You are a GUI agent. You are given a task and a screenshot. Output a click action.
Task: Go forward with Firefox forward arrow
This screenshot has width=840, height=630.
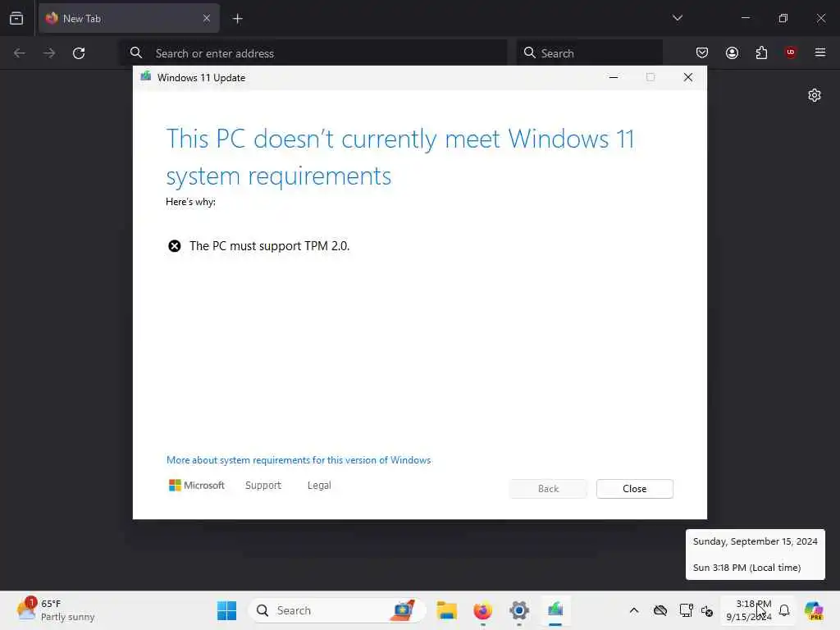[x=49, y=53]
